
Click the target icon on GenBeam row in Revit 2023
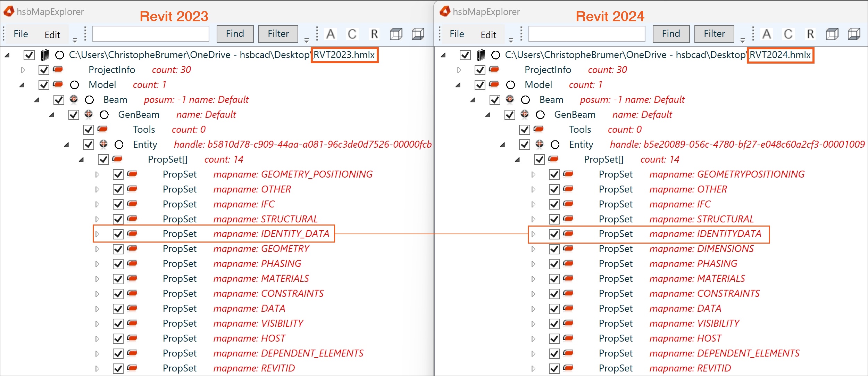(89, 114)
